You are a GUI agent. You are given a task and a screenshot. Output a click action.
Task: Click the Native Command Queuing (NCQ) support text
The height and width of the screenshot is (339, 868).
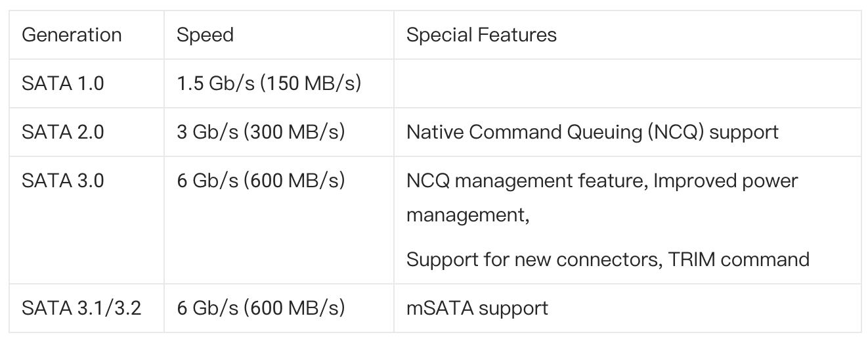[592, 132]
